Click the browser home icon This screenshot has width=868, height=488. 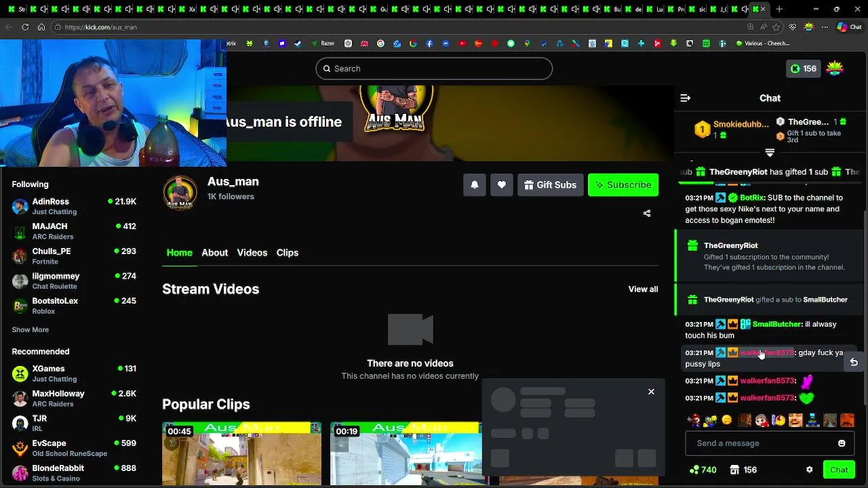[x=41, y=27]
